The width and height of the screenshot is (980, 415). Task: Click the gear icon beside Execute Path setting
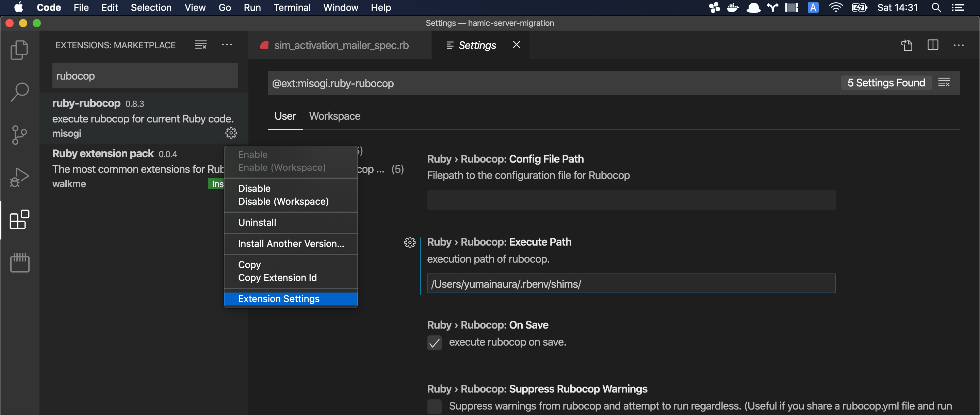pyautogui.click(x=410, y=242)
